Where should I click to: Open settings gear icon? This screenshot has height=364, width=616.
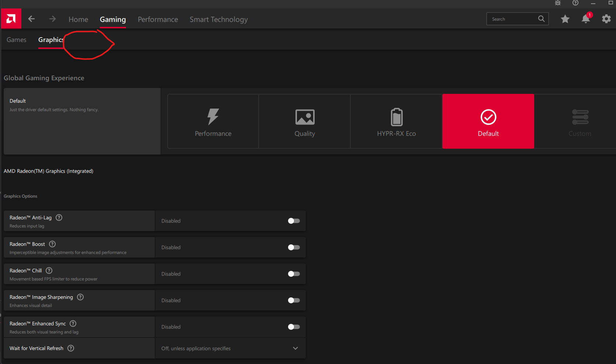coord(606,19)
